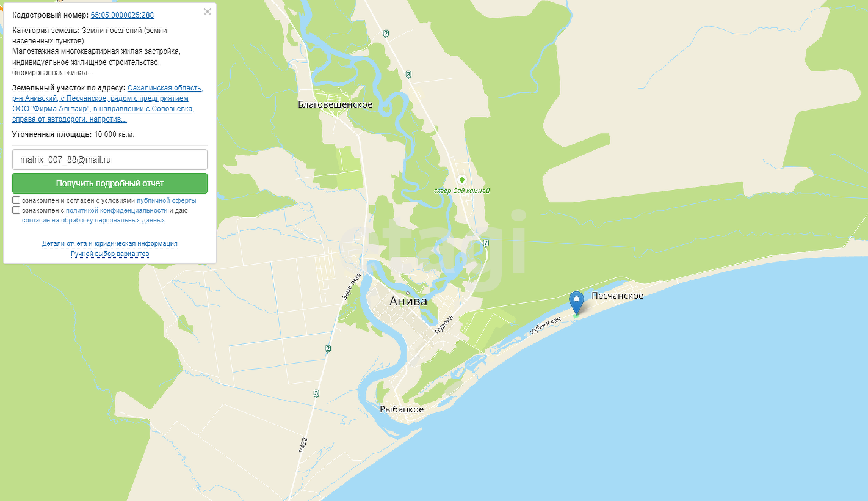Open the политикой конфиденциальности link
The width and height of the screenshot is (868, 501).
click(x=117, y=210)
